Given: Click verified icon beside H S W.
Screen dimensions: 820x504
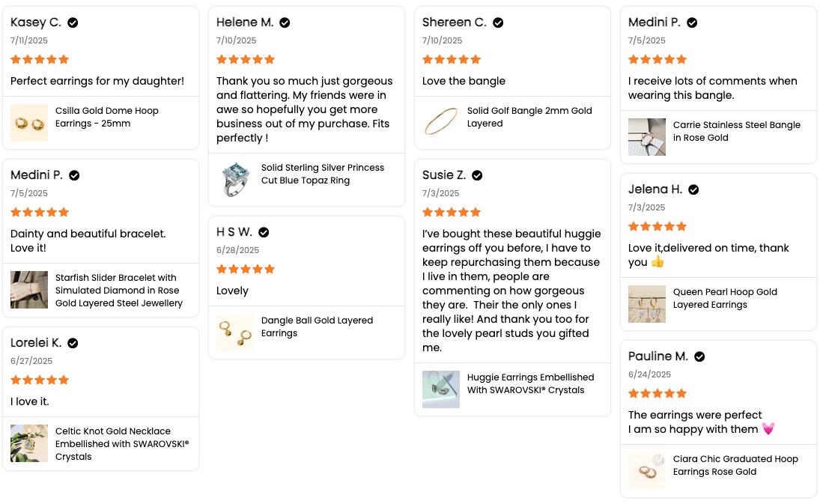Looking at the screenshot, I should pyautogui.click(x=264, y=232).
